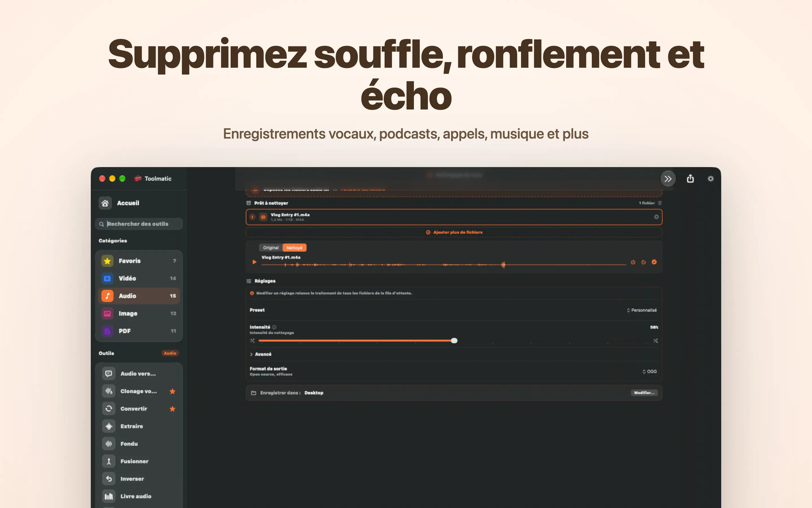Viewport: 812px width, 508px height.
Task: Click the Prêt à nettoyer header
Action: pos(267,203)
